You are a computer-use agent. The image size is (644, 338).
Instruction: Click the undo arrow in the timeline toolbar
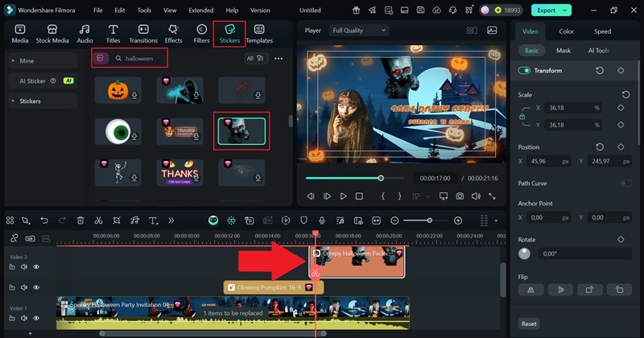44,221
